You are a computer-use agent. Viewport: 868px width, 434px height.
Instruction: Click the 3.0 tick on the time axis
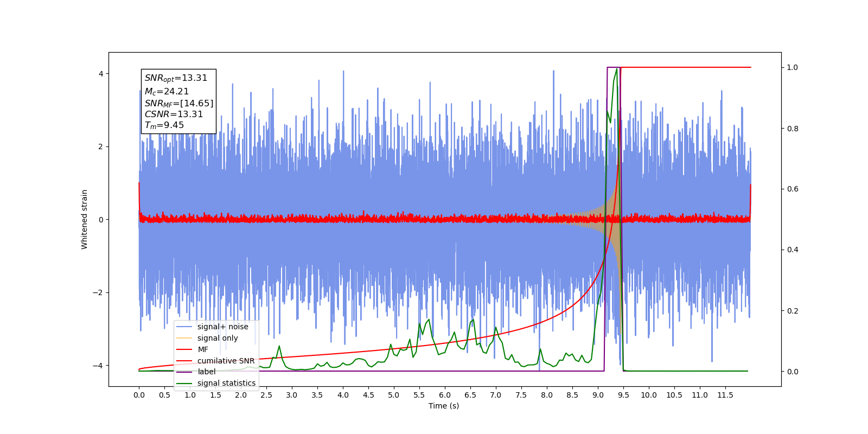tap(292, 395)
